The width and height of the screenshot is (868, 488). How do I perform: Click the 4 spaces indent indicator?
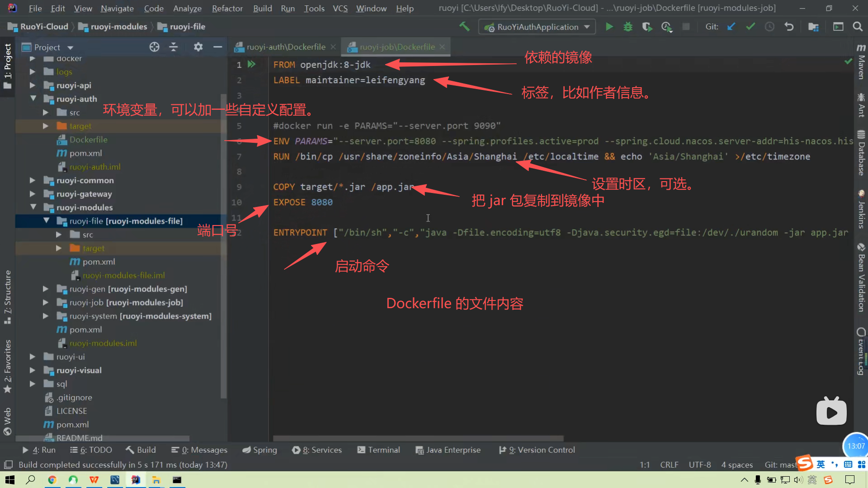click(737, 465)
